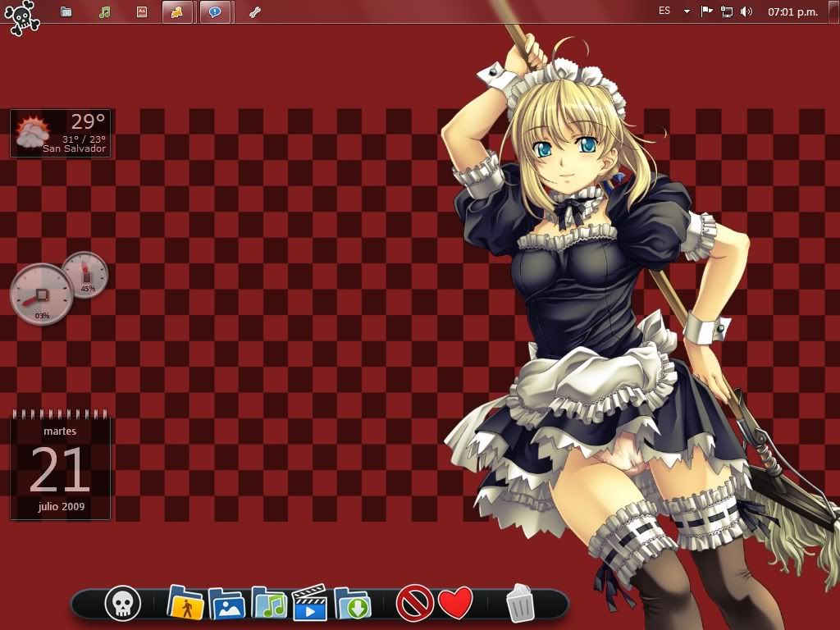Switch to the yellow MSN Messenger taskbar button
This screenshot has width=840, height=630.
(177, 11)
